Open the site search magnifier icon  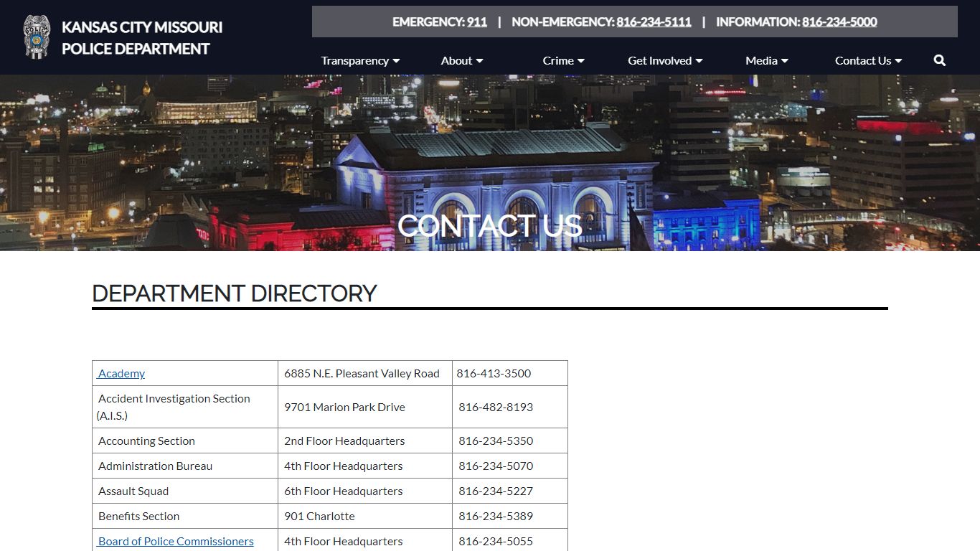point(940,61)
